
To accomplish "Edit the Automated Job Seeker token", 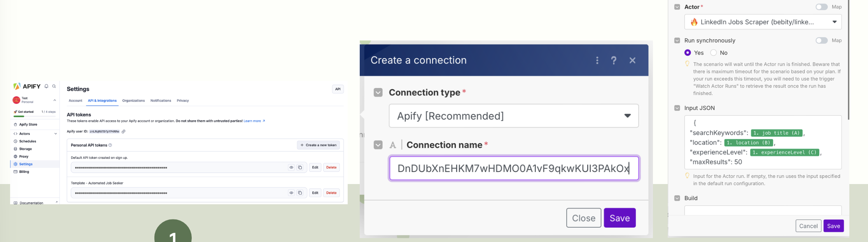I will (315, 193).
